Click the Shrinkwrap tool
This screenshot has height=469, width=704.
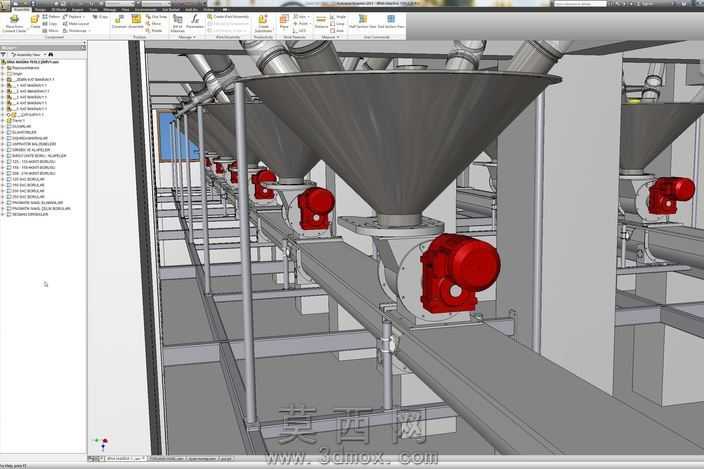click(x=75, y=31)
